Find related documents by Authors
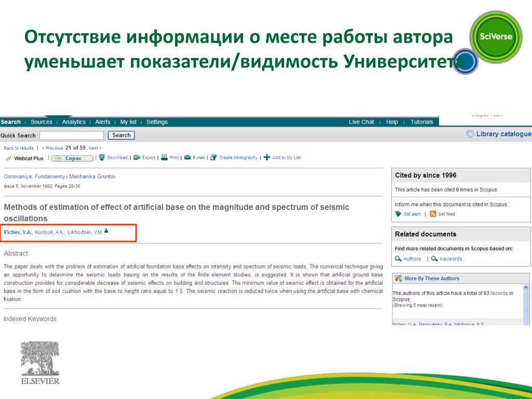Screen dimensions: 532x399 tap(412, 259)
